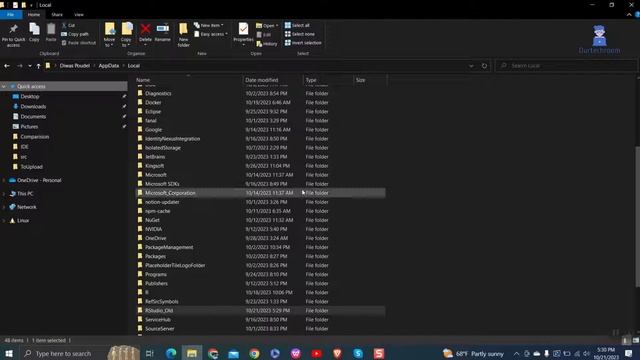Switch to the Share ribbon tab

click(x=57, y=15)
